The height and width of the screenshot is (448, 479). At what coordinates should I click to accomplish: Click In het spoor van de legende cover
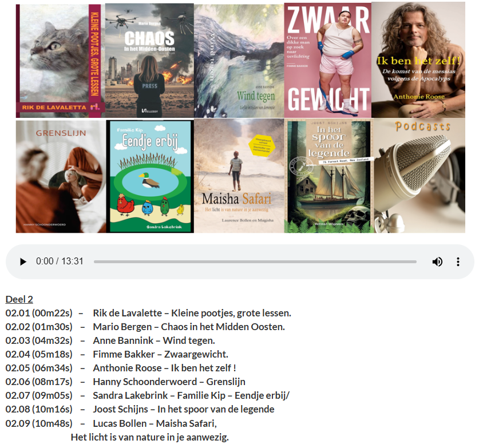[328, 176]
